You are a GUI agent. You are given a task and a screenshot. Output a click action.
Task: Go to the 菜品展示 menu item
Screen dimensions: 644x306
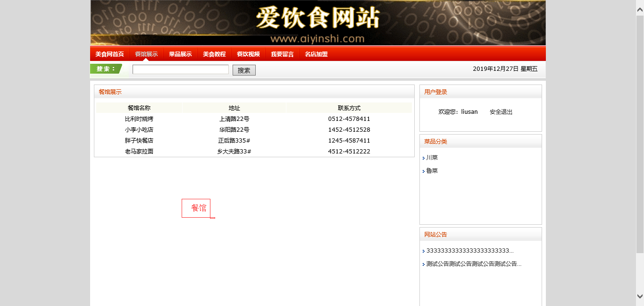click(x=180, y=54)
